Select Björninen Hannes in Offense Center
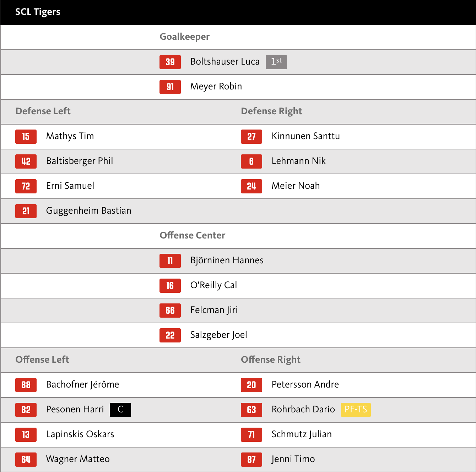The height and width of the screenshot is (472, 476). (227, 260)
